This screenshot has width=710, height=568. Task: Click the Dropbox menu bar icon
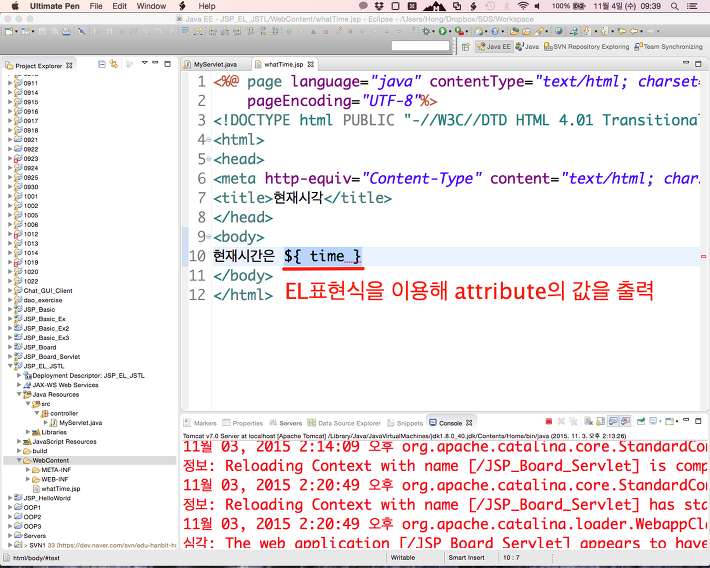click(x=379, y=6)
